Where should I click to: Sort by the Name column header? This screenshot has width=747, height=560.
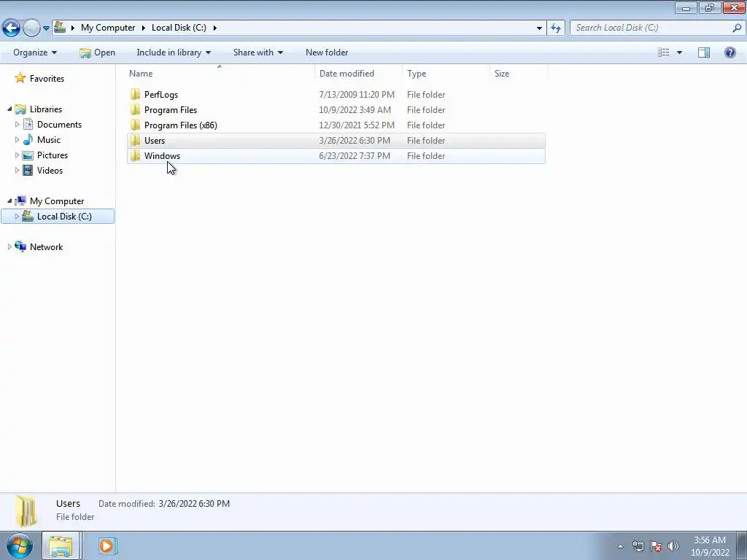coord(220,74)
